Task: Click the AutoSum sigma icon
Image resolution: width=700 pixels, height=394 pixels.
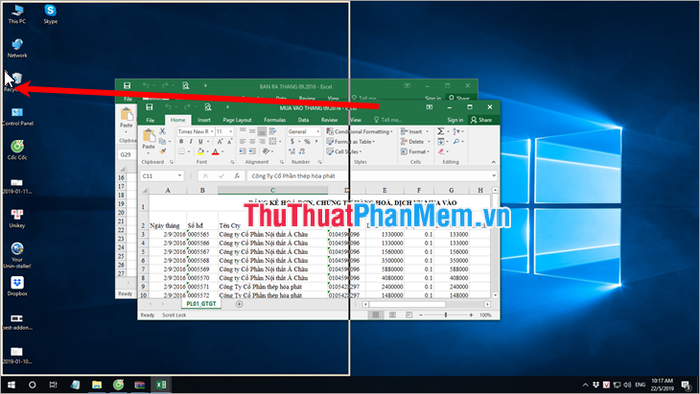Action: click(441, 131)
